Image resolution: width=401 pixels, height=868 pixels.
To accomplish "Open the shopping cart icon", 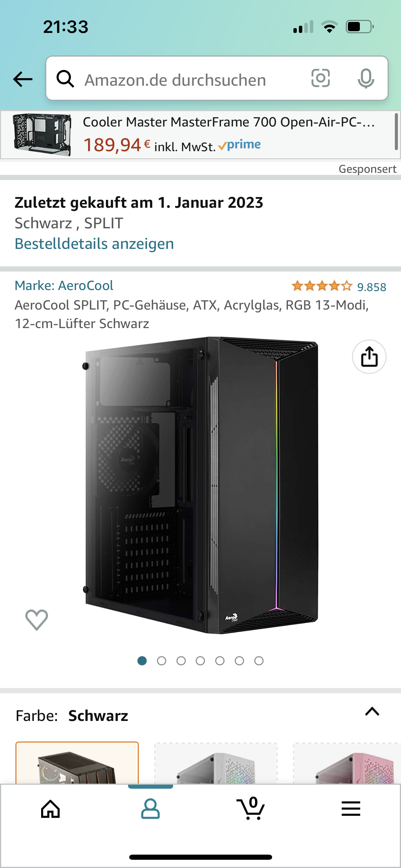I will coord(251,808).
